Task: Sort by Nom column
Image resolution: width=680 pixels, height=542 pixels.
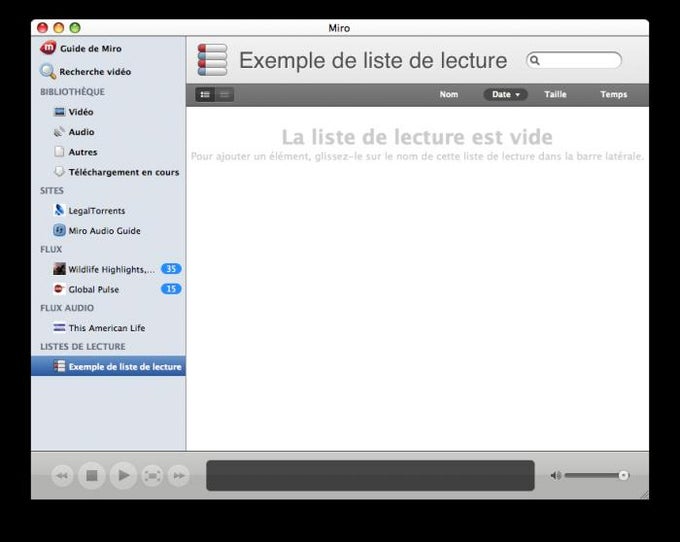Action: pyautogui.click(x=449, y=95)
